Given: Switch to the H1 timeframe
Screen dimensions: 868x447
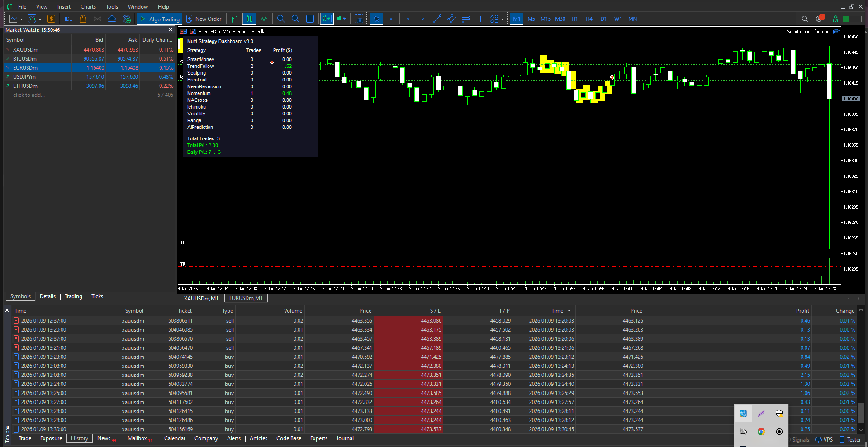Looking at the screenshot, I should (574, 19).
